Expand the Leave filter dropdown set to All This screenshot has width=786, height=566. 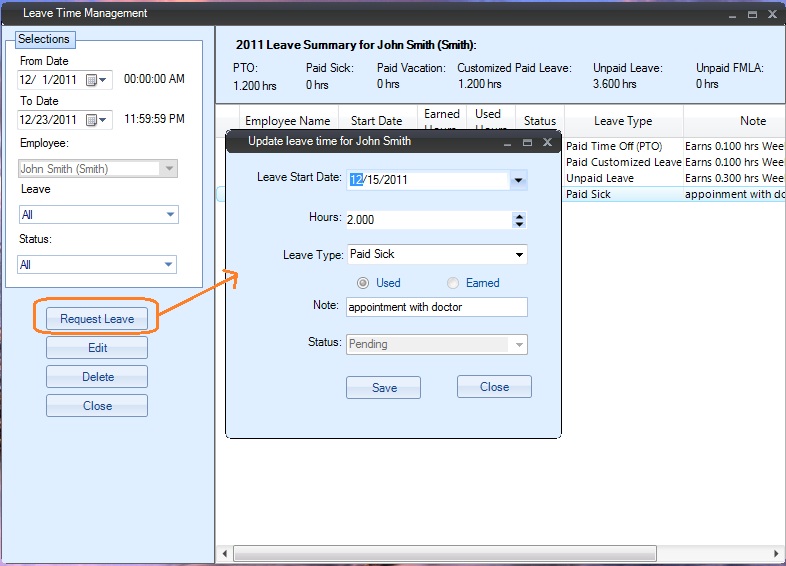(169, 215)
